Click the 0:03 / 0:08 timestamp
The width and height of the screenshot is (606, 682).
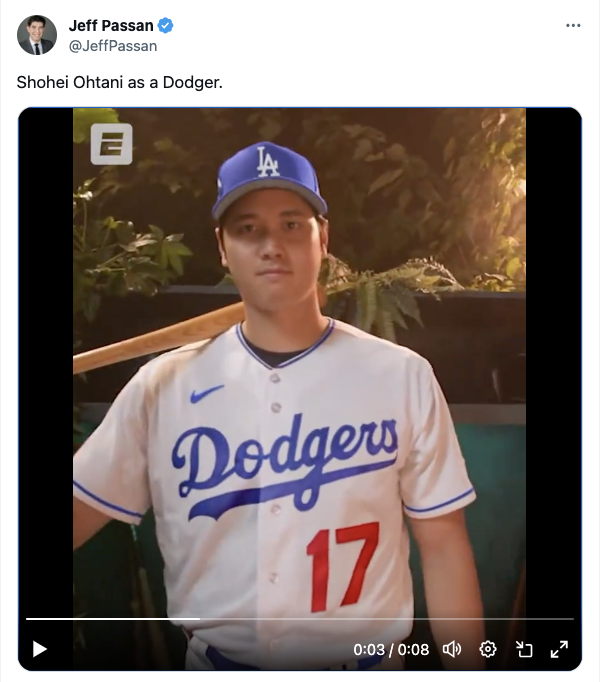tap(391, 650)
